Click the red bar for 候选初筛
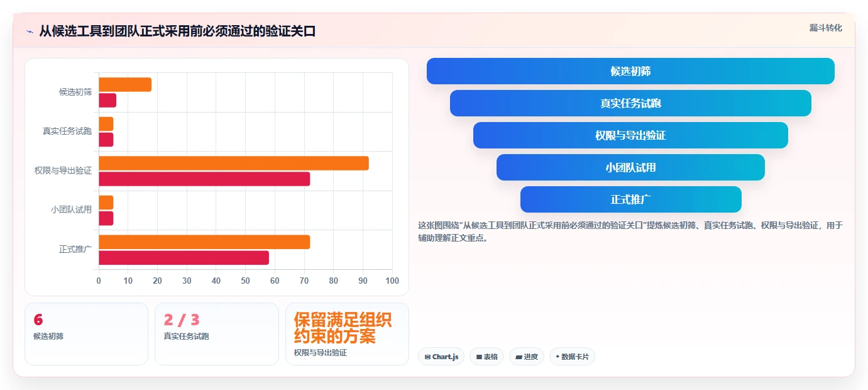 tap(107, 100)
